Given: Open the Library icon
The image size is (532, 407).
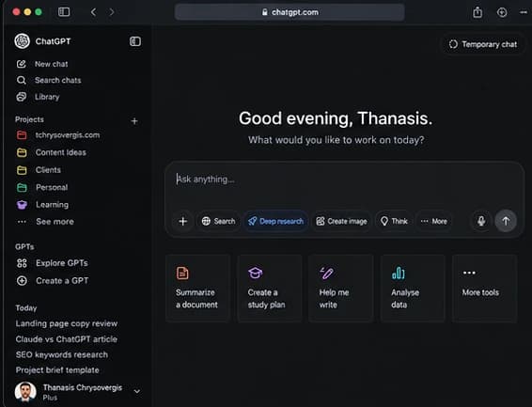Looking at the screenshot, I should [x=21, y=97].
